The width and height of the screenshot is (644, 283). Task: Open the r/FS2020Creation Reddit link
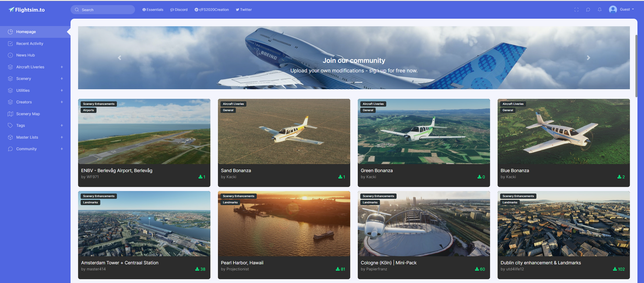[x=212, y=10]
